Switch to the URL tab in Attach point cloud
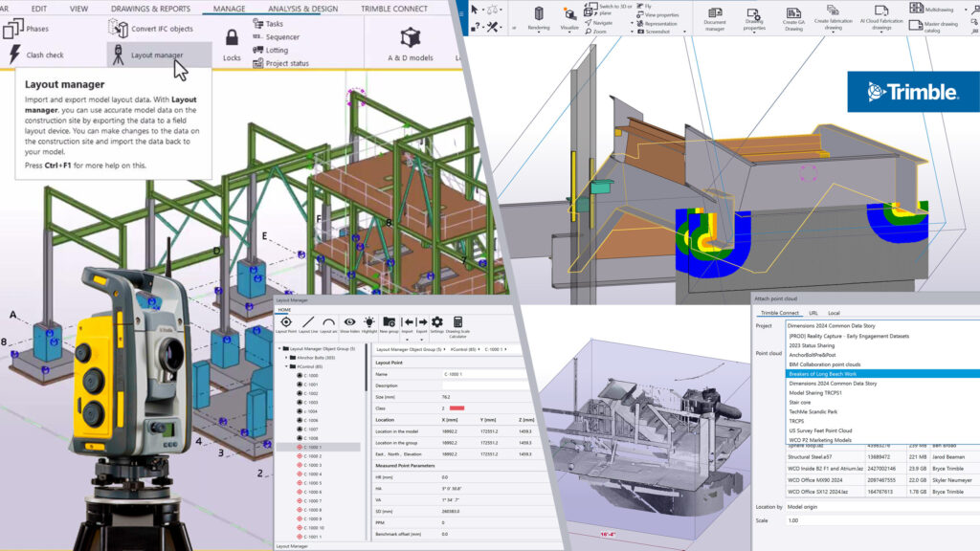This screenshot has width=980, height=551. (x=813, y=313)
